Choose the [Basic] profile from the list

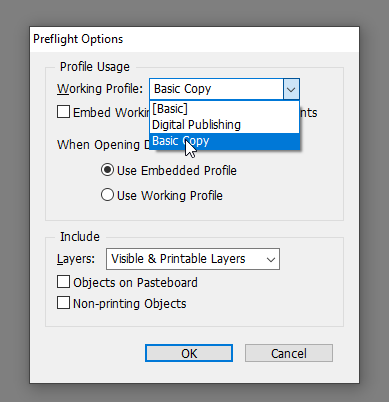pyautogui.click(x=225, y=109)
